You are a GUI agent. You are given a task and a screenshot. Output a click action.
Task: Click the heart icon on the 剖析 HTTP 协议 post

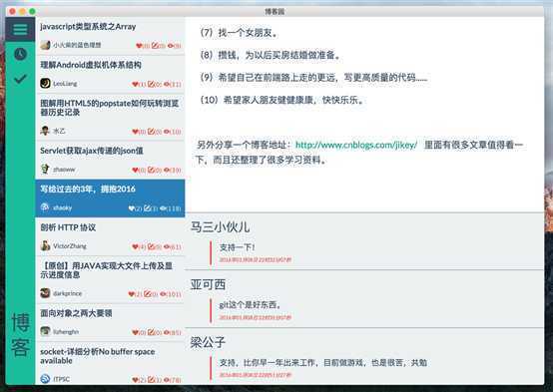135,246
